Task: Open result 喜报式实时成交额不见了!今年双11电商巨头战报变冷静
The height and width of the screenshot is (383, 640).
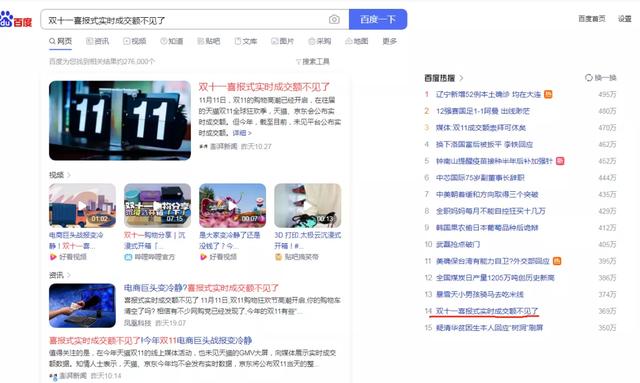Action: [x=150, y=340]
